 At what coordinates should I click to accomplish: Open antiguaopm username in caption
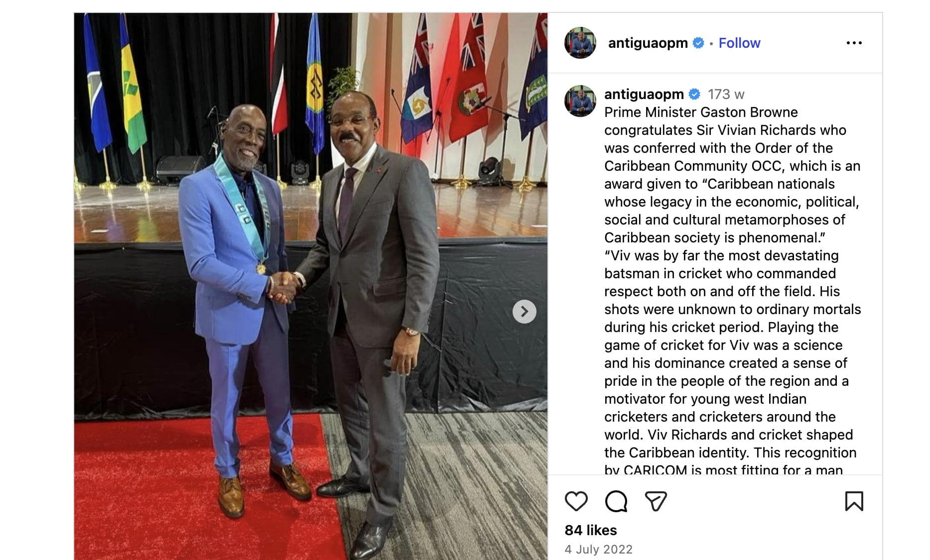[x=644, y=94]
